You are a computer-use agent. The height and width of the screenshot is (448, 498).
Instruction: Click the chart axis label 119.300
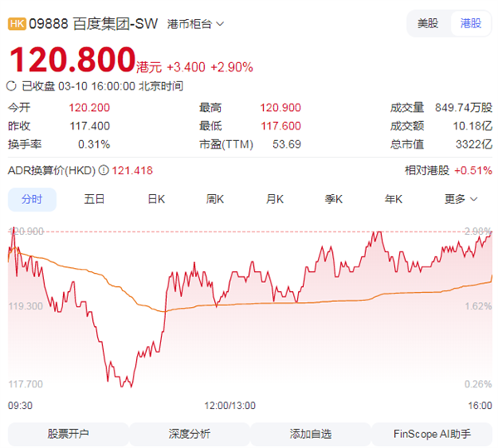point(26,306)
